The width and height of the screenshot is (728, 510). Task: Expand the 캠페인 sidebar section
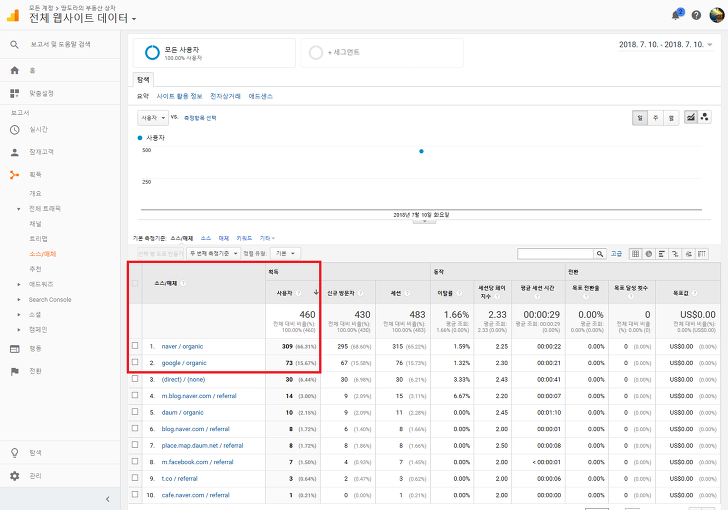19,330
